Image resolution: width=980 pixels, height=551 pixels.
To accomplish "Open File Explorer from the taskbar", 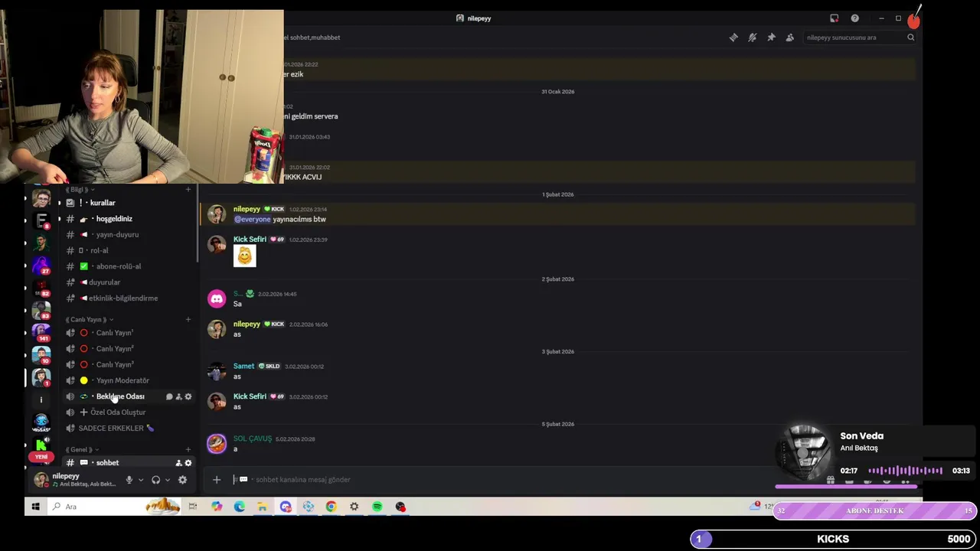I will point(262,507).
